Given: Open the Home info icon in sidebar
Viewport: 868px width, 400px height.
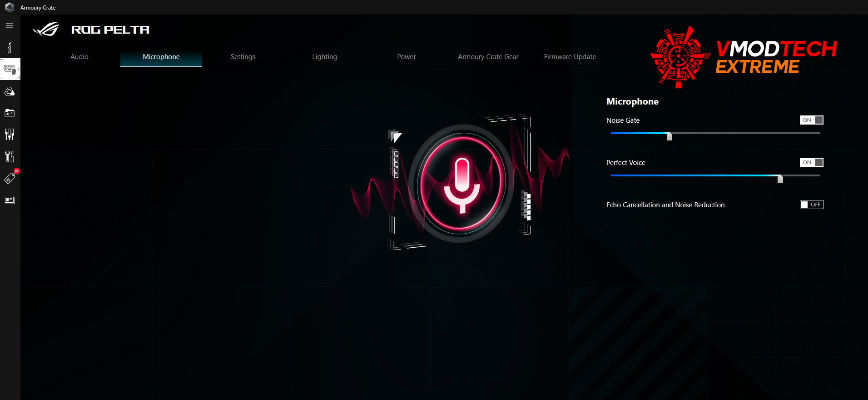Looking at the screenshot, I should 10,48.
